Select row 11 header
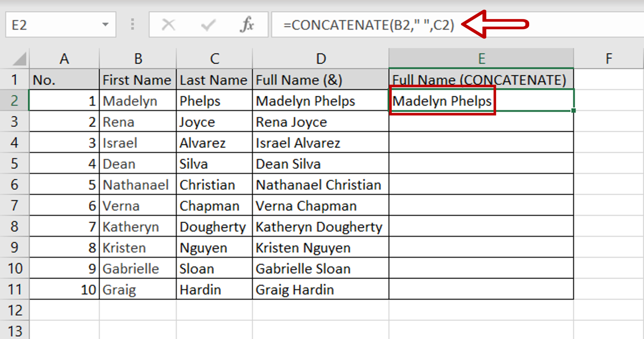Viewport: 644px width, 339px height. (x=14, y=289)
